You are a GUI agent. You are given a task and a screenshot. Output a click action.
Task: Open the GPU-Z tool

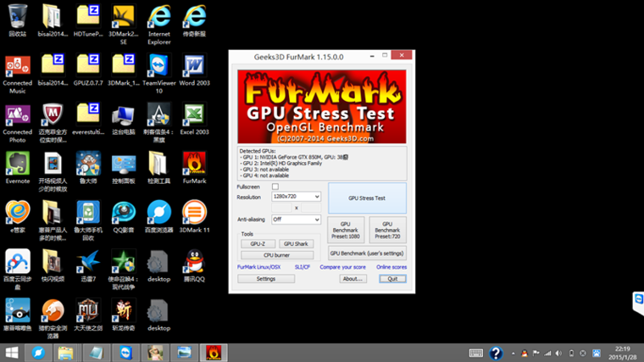(x=258, y=243)
